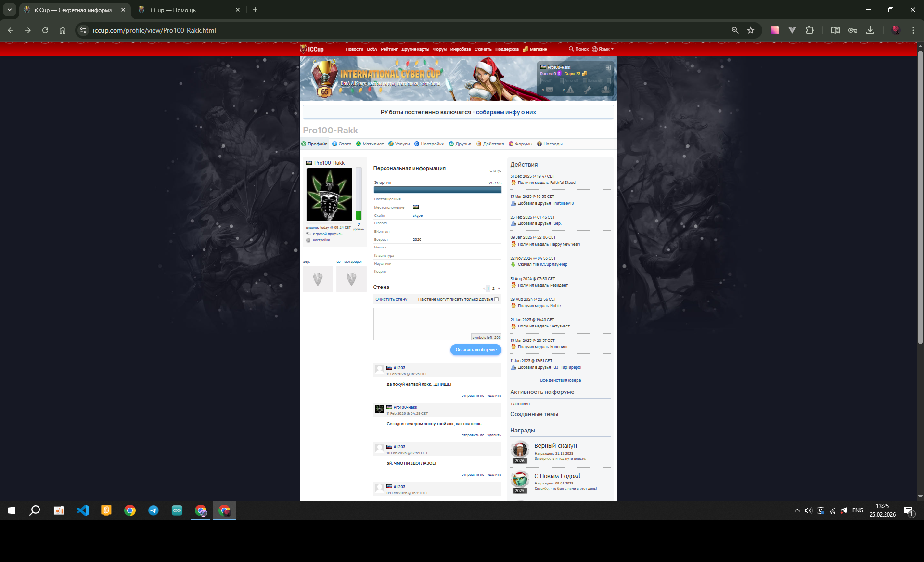Show hidden system tray icons chevron
This screenshot has height=562, width=924.
click(797, 510)
